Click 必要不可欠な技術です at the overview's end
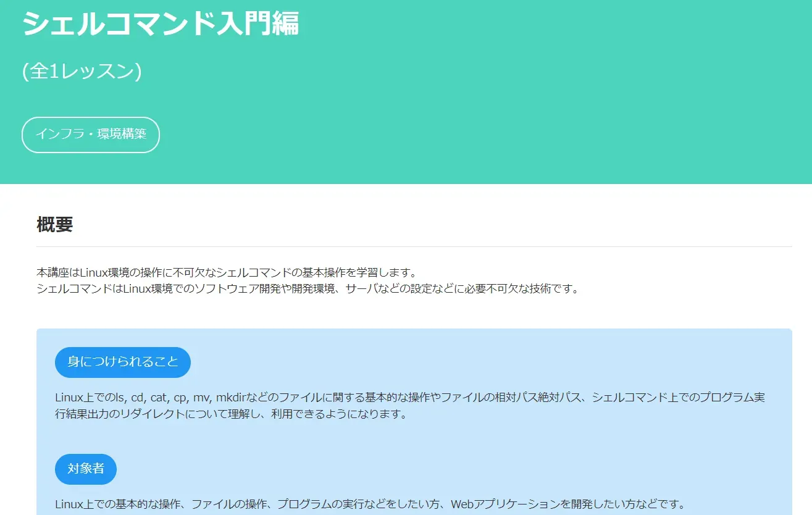Image resolution: width=812 pixels, height=515 pixels. [x=524, y=288]
